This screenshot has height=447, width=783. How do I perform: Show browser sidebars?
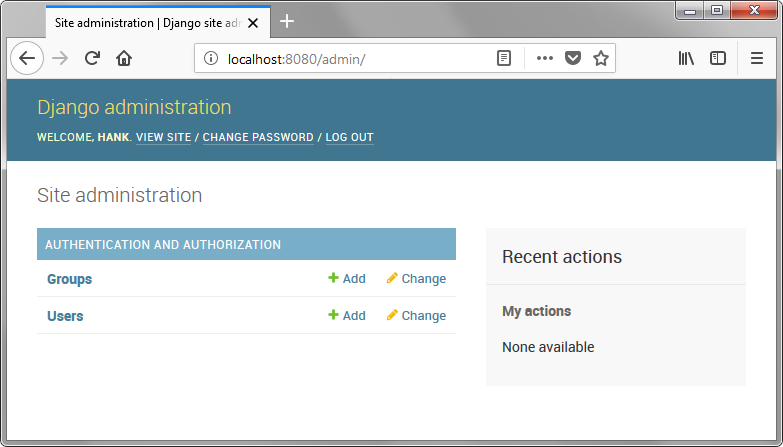(718, 58)
